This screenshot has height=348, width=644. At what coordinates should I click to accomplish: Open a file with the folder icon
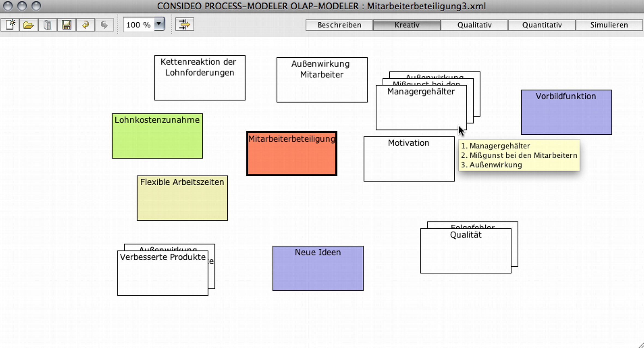(29, 25)
